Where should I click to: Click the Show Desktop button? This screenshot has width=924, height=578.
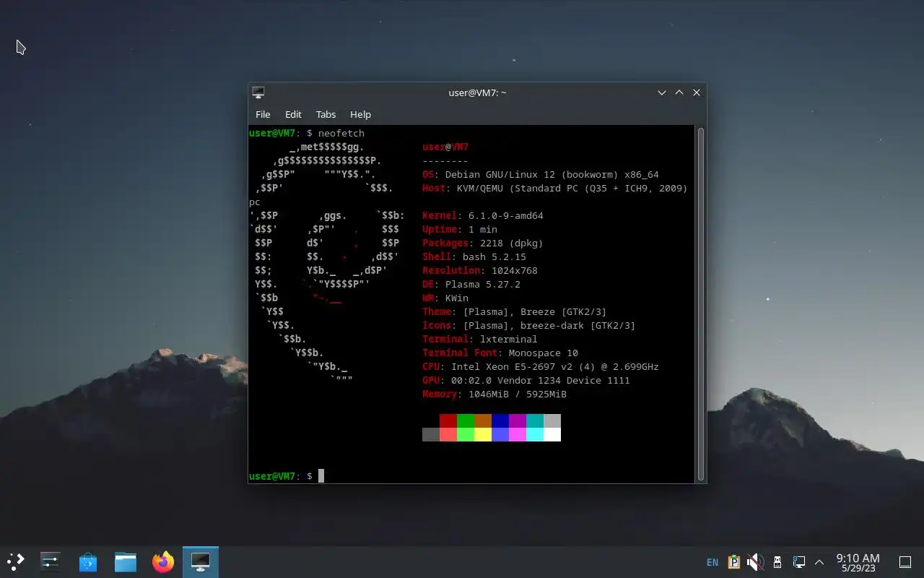point(905,562)
